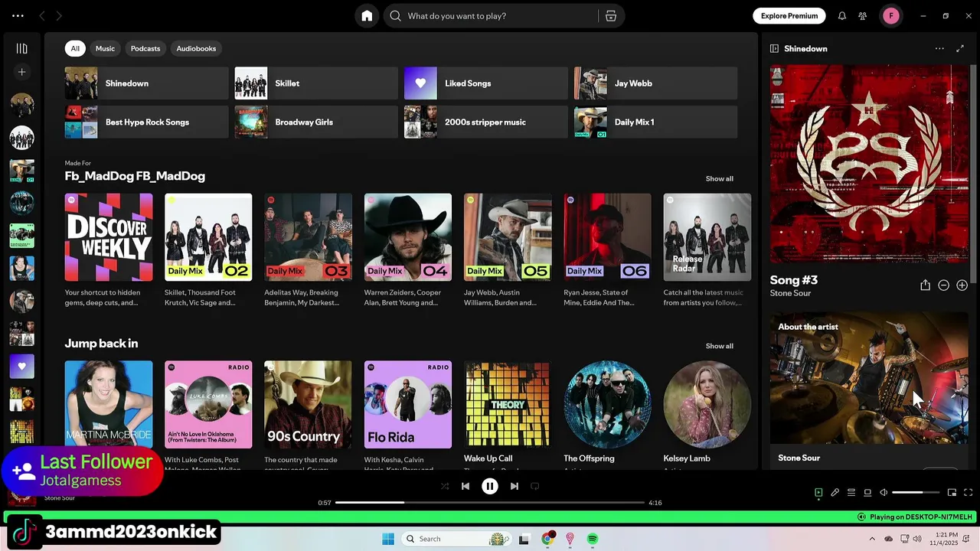Open the Broadway Girls tile

316,122
